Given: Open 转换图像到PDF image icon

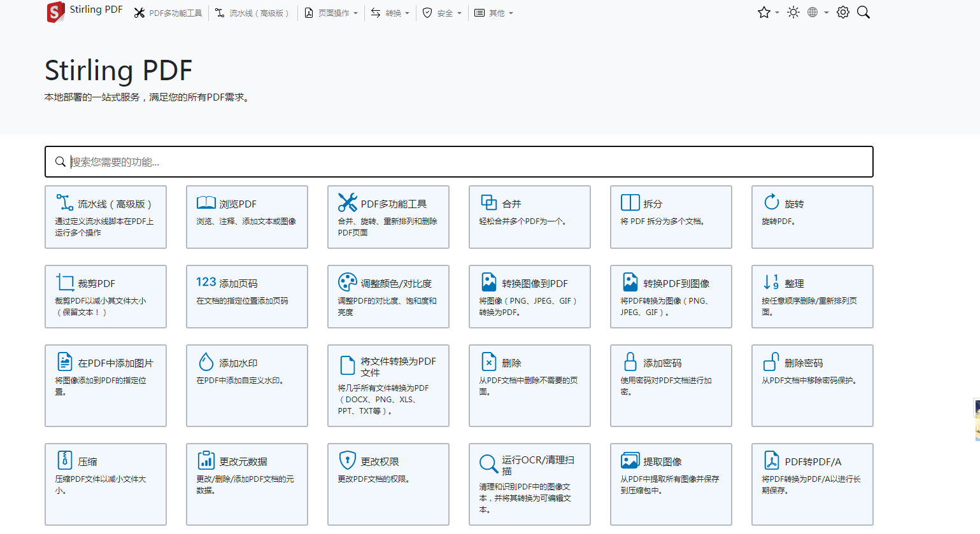Looking at the screenshot, I should [488, 282].
